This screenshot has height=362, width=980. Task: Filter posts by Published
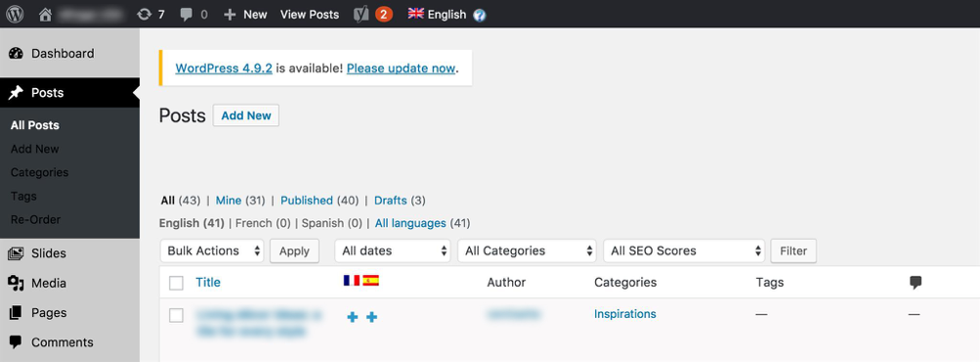pos(306,201)
